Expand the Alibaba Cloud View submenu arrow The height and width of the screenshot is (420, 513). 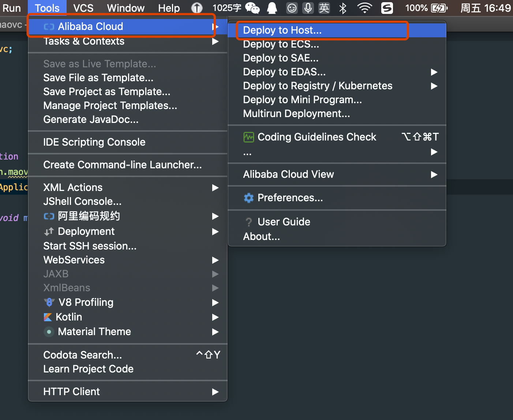(434, 175)
